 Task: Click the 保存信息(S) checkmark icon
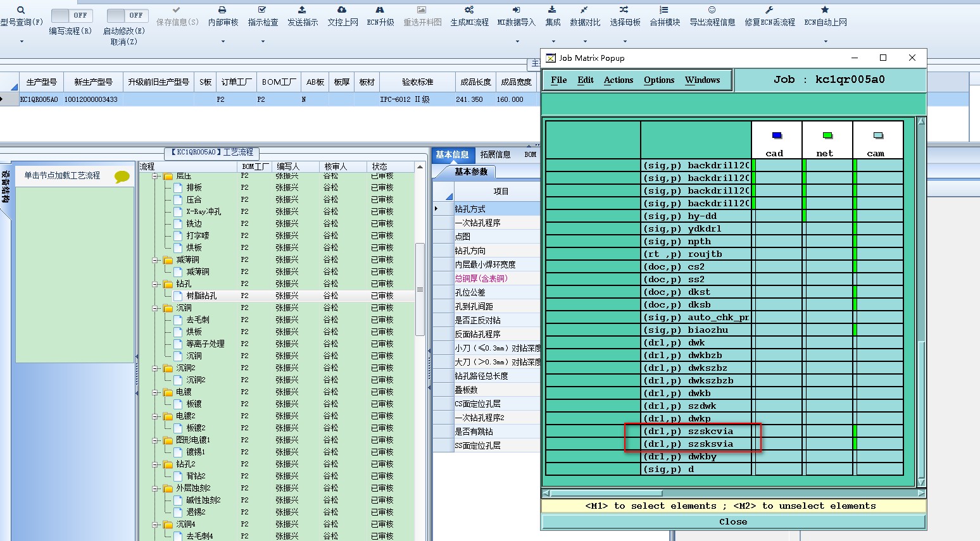tap(177, 10)
